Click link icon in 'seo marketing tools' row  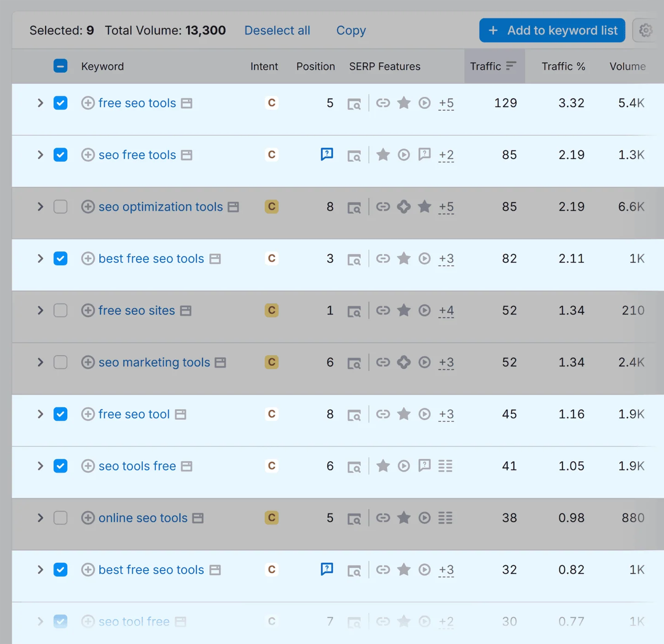click(383, 363)
